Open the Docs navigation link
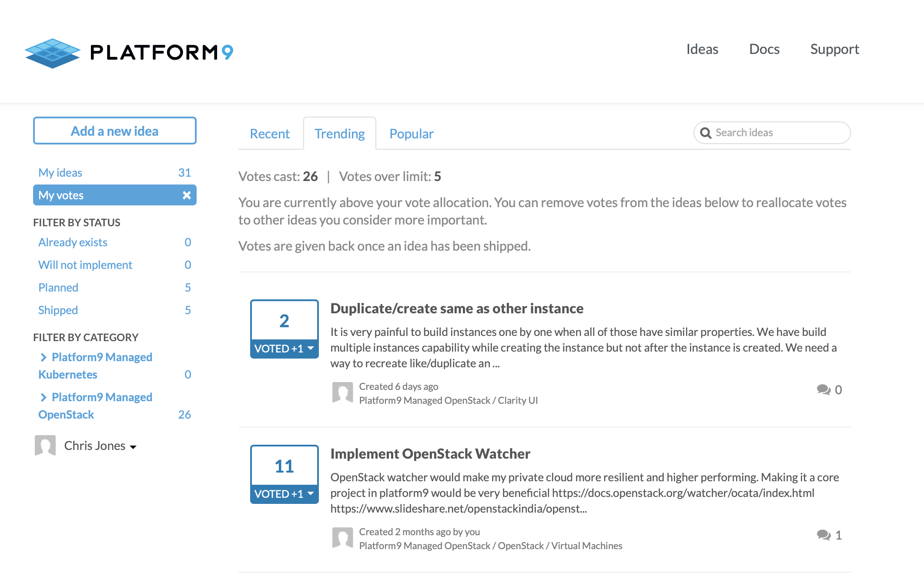 [x=764, y=49]
